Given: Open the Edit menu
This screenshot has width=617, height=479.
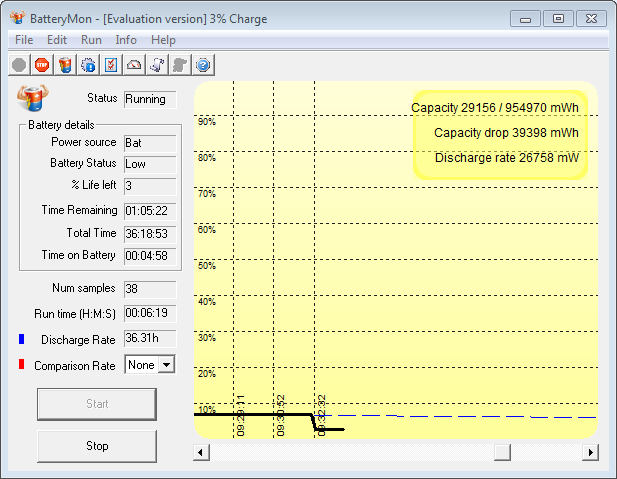Looking at the screenshot, I should tap(57, 40).
